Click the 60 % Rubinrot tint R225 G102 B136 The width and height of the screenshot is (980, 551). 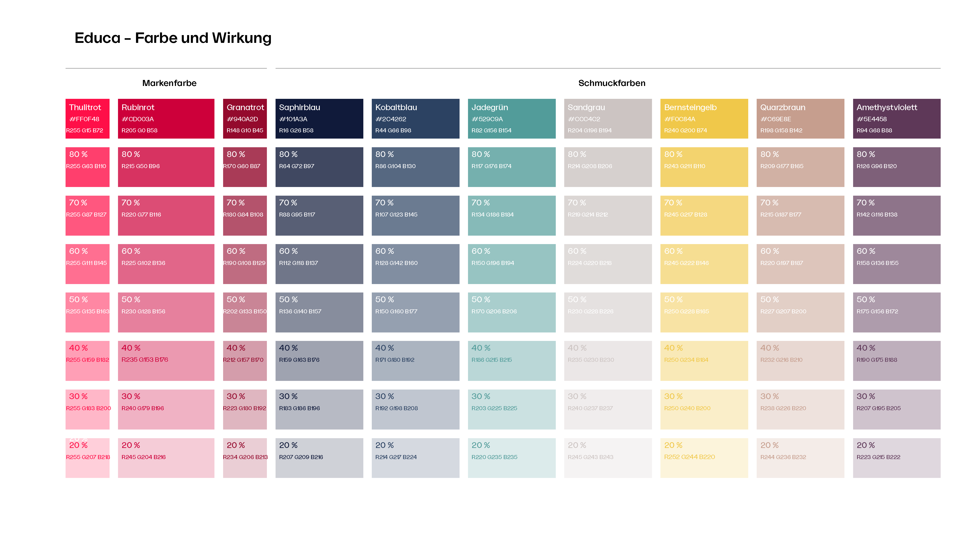(x=166, y=264)
